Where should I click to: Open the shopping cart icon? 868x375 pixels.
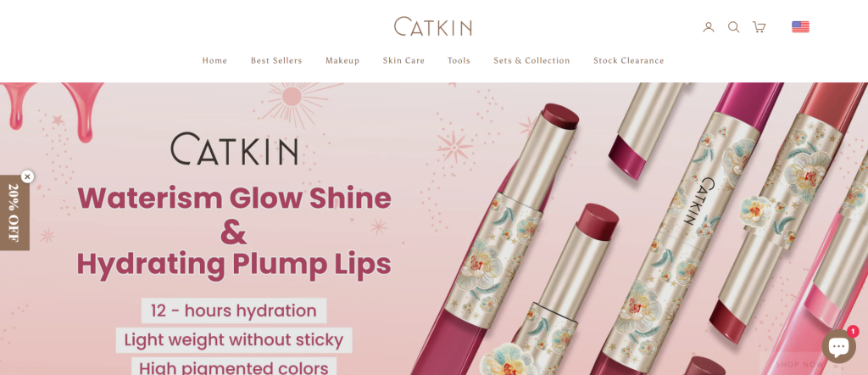click(759, 27)
